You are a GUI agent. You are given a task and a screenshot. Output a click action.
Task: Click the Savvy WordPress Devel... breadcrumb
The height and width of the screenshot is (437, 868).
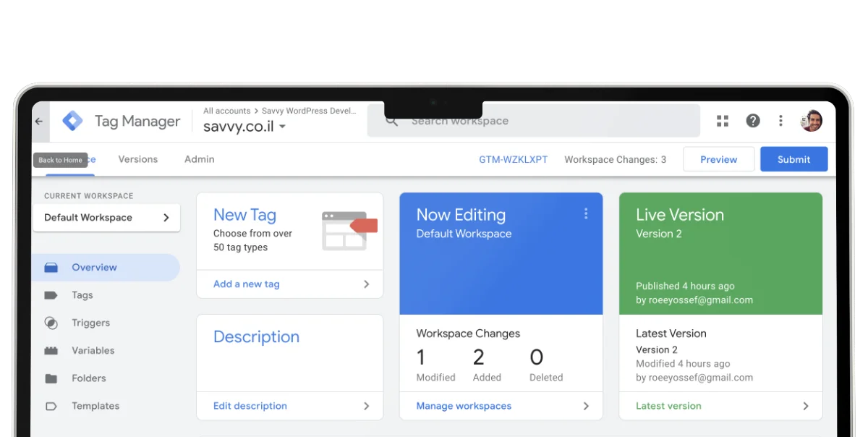pos(309,111)
